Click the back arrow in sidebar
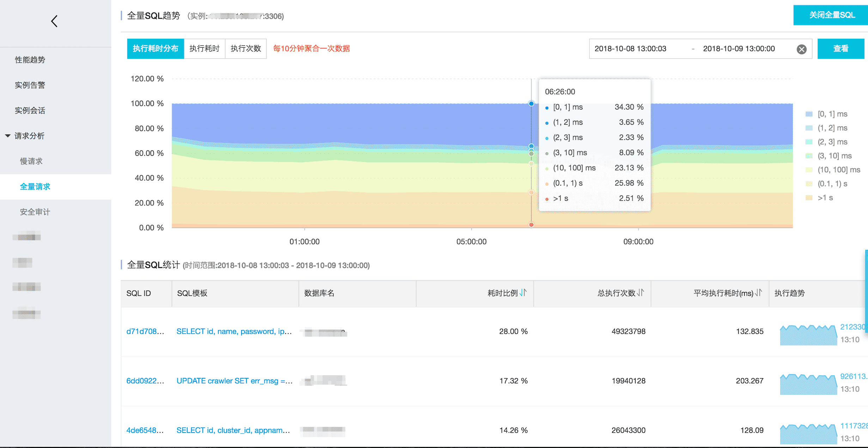The width and height of the screenshot is (868, 448). 54,21
